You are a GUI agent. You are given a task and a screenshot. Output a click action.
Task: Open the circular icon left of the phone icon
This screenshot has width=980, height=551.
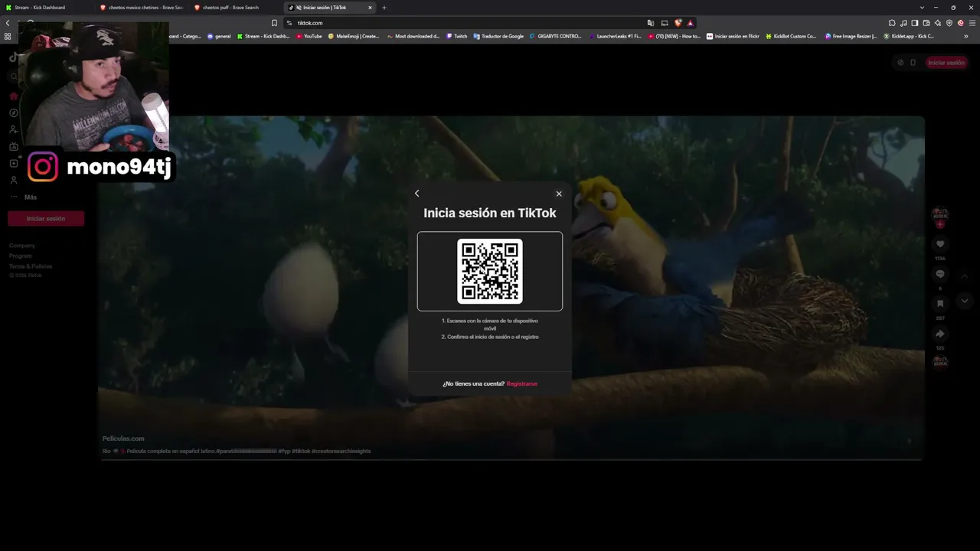(900, 63)
